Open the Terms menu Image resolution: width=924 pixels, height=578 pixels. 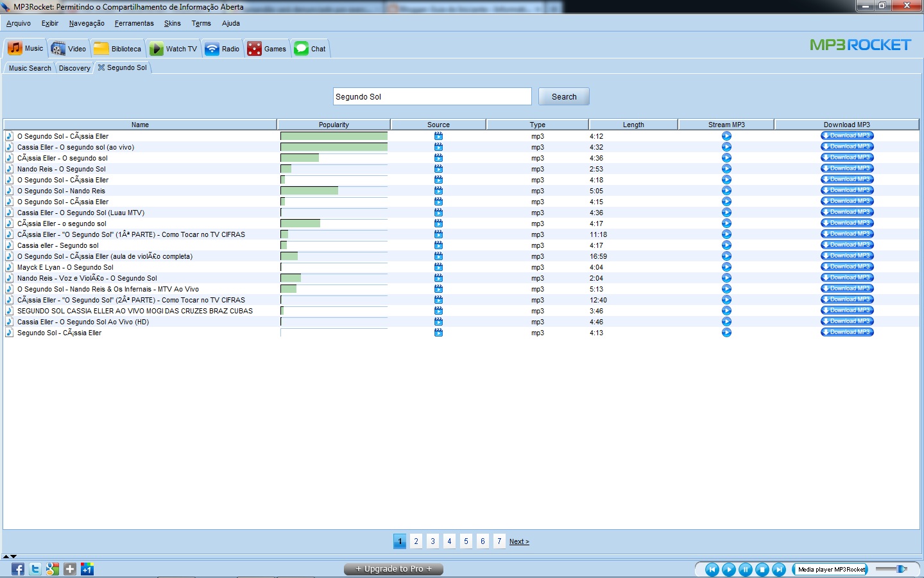[201, 23]
